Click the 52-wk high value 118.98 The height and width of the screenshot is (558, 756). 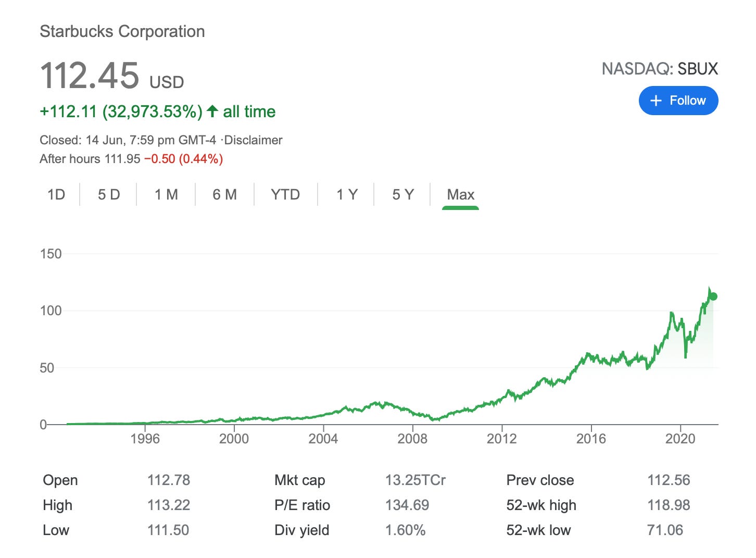669,505
